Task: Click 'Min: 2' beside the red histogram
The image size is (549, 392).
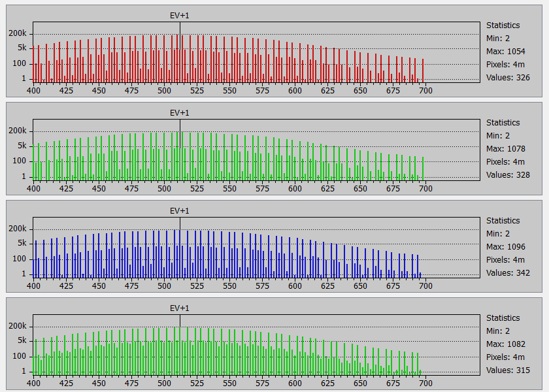Action: [x=498, y=38]
